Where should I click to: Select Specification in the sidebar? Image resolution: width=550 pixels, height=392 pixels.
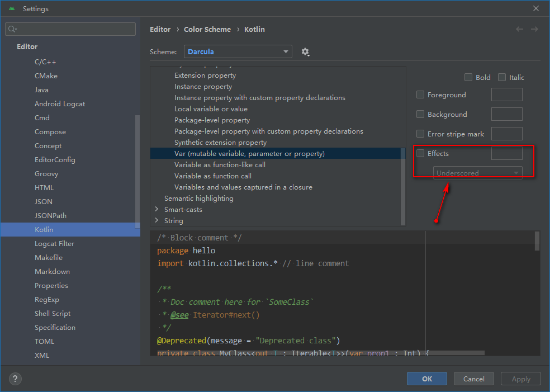[x=55, y=328]
